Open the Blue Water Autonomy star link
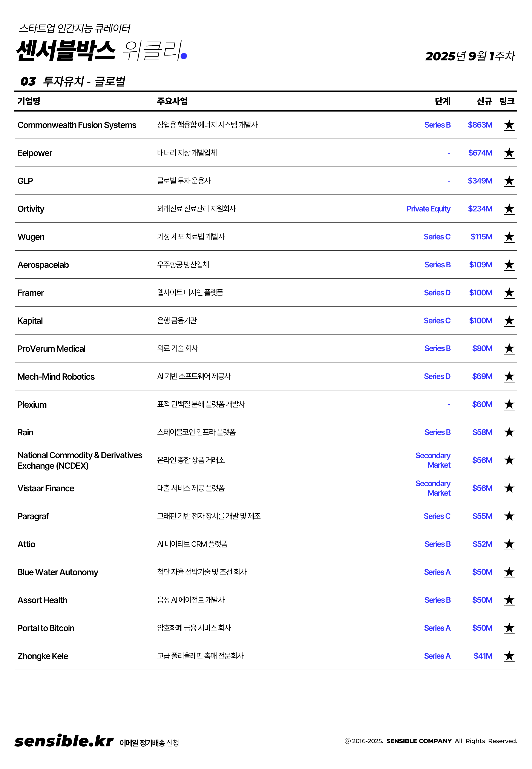The height and width of the screenshot is (769, 532). [x=509, y=572]
